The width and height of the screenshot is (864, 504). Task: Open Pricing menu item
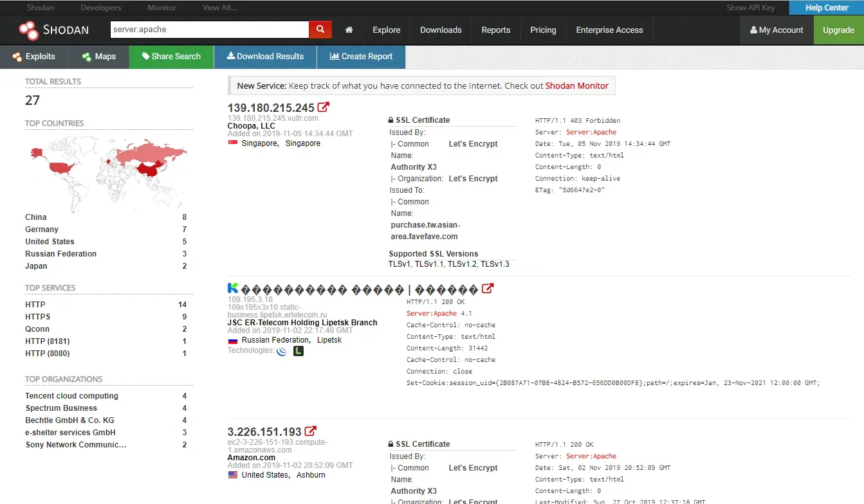coord(543,30)
